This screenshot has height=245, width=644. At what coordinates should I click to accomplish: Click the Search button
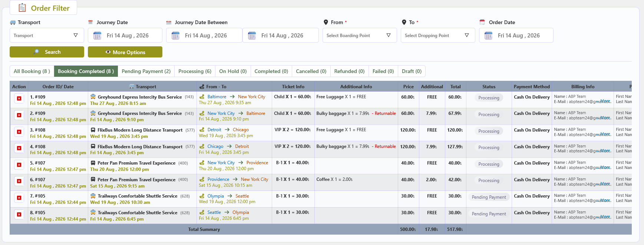coord(47,52)
